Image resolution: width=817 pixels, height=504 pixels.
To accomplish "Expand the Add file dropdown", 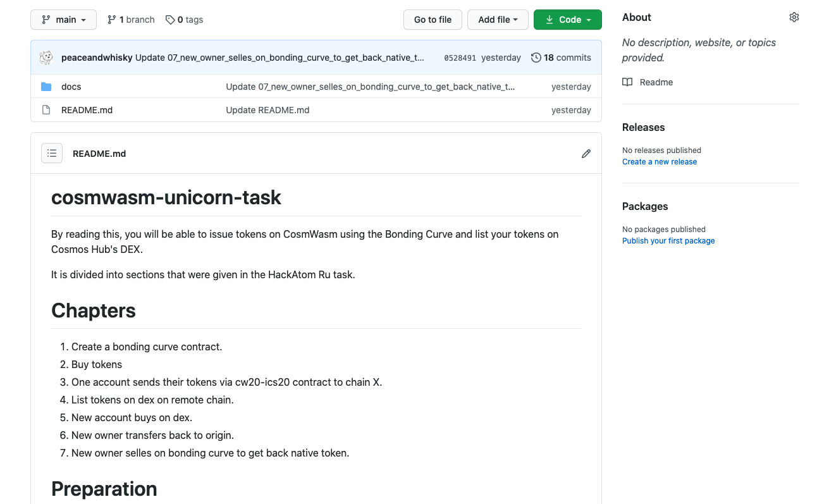I will click(498, 20).
